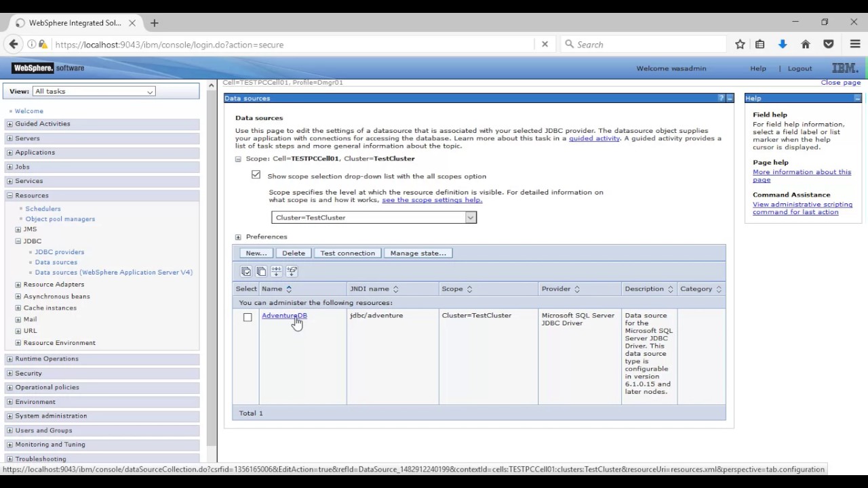Image resolution: width=868 pixels, height=488 pixels.
Task: Click the site identity lock icon
Action: [x=43, y=44]
